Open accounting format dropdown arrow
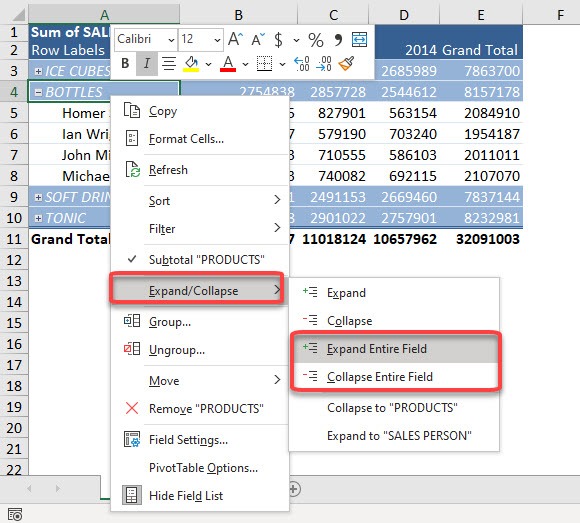Image resolution: width=580 pixels, height=523 pixels. pos(296,40)
